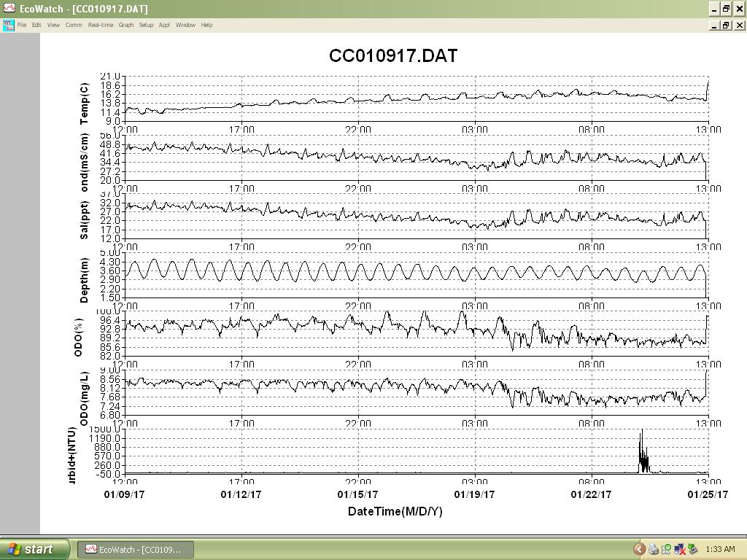Show hidden tray icons with arrow
The height and width of the screenshot is (560, 747).
pos(639,549)
